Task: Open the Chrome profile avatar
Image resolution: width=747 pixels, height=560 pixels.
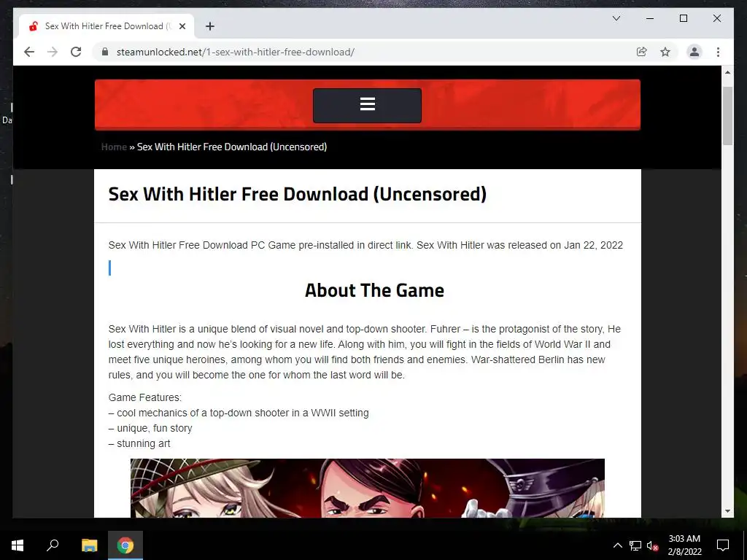Action: pos(694,52)
